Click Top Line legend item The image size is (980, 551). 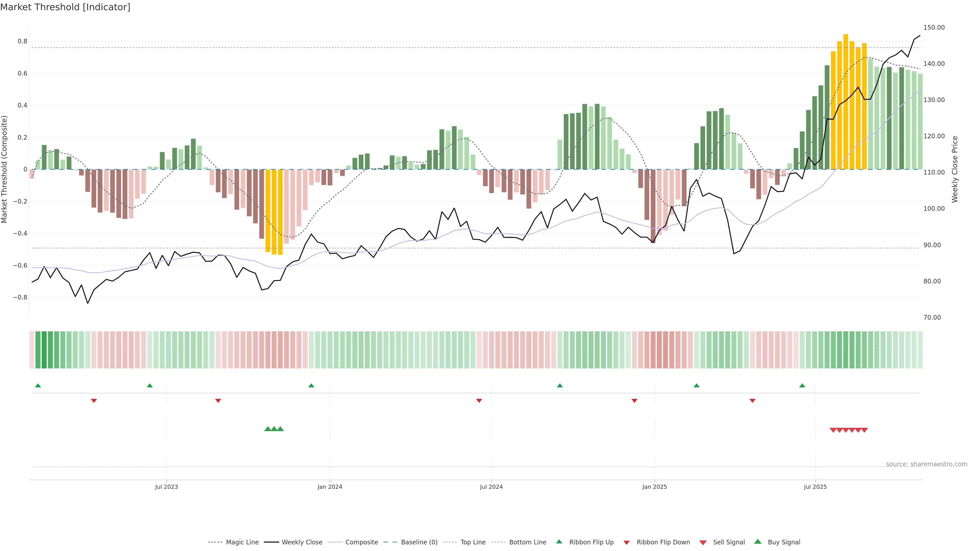(x=473, y=542)
